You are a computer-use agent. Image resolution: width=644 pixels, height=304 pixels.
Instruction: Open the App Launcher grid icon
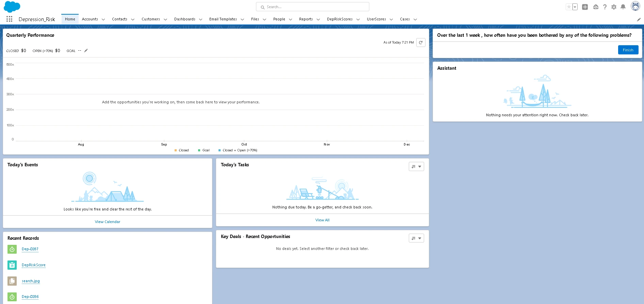click(9, 19)
